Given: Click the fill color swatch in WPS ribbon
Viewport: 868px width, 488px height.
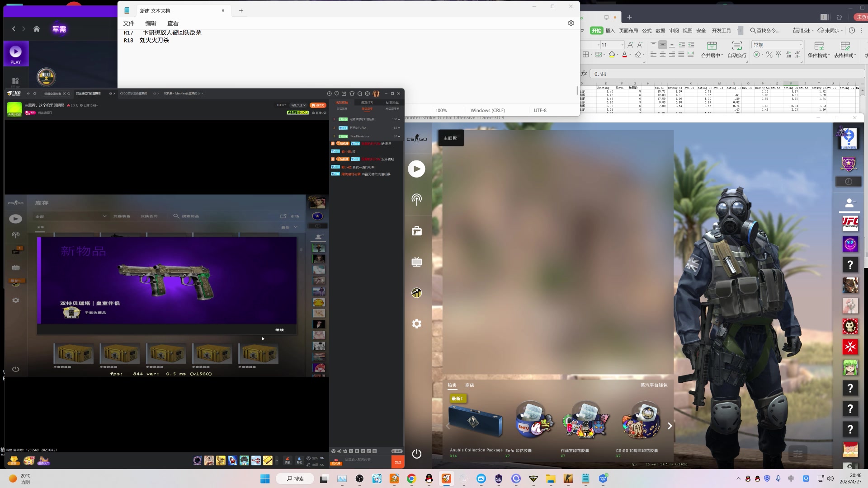Looking at the screenshot, I should [612, 55].
